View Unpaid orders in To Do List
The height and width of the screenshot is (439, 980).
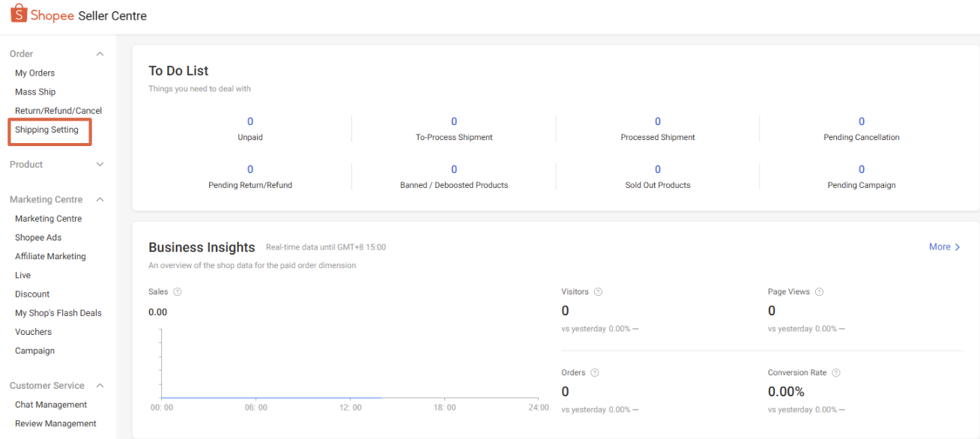[x=250, y=129]
